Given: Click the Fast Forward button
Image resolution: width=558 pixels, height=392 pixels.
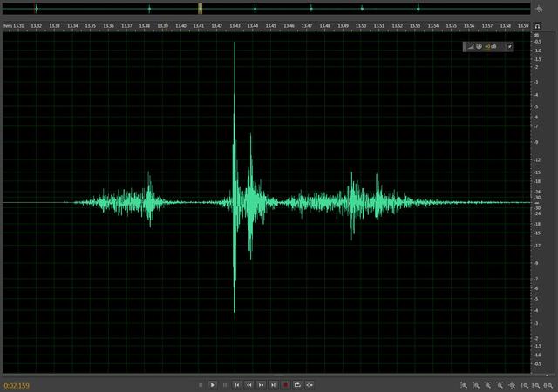Looking at the screenshot, I should click(x=262, y=385).
